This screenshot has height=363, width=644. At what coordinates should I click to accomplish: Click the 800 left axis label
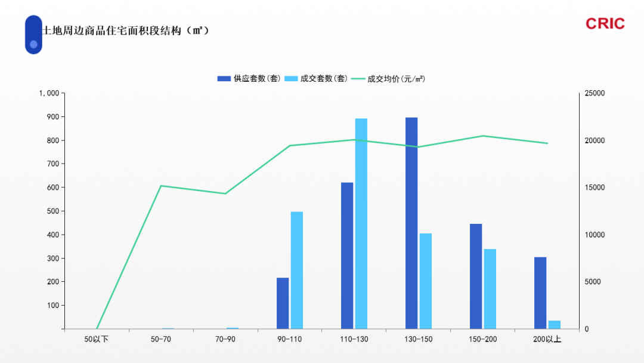[53, 140]
